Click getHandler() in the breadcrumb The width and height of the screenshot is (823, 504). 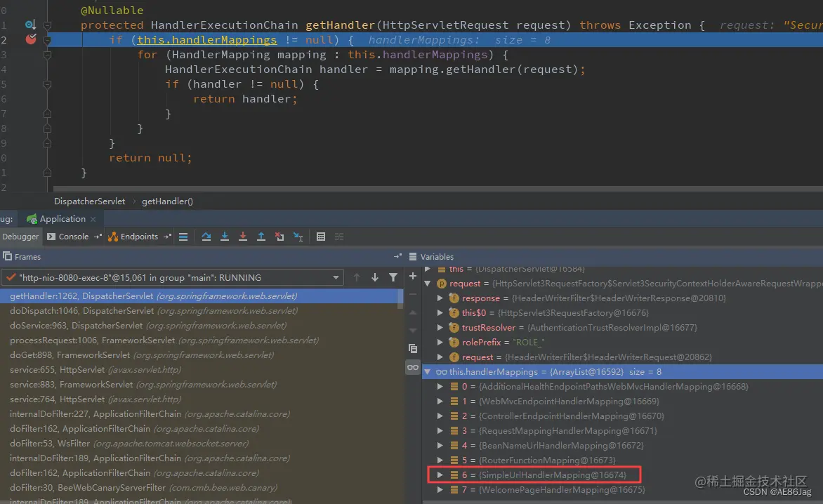167,201
